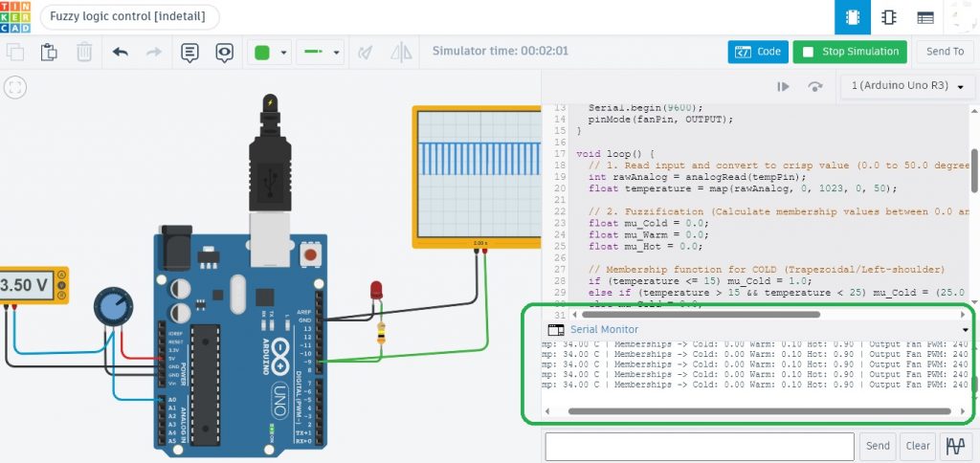This screenshot has width=980, height=463.
Task: Open the wire type dropdown arrow
Action: coord(336,54)
